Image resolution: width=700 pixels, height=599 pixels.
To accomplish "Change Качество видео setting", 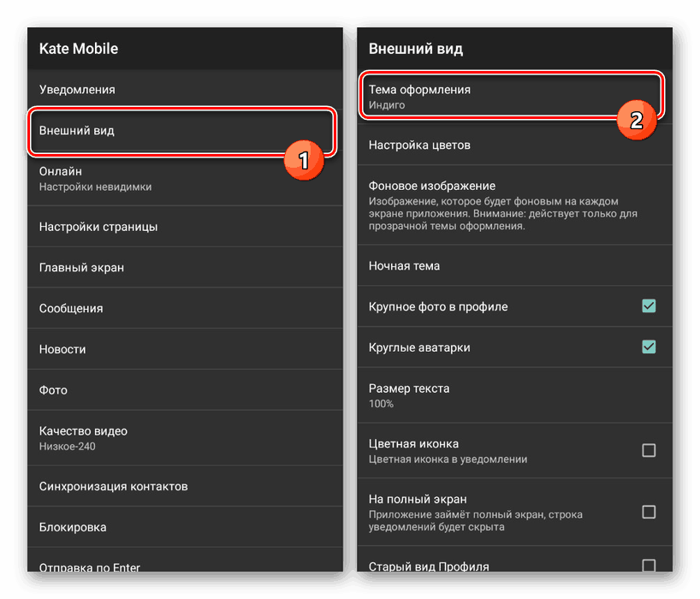I will (x=83, y=437).
